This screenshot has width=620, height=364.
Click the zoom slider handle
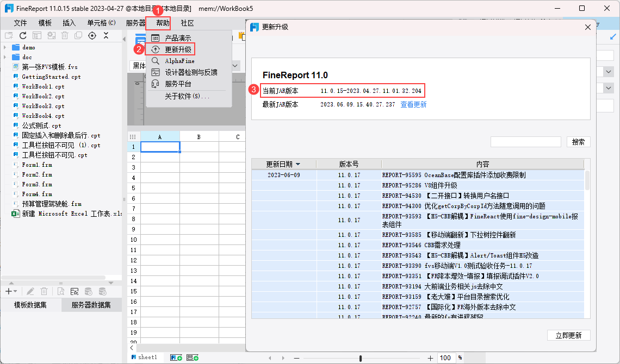coord(360,358)
